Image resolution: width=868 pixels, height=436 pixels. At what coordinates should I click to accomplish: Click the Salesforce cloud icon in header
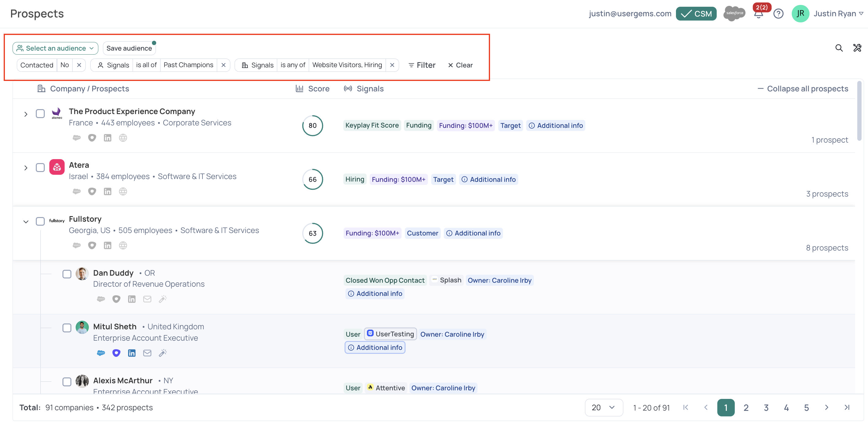coord(734,13)
